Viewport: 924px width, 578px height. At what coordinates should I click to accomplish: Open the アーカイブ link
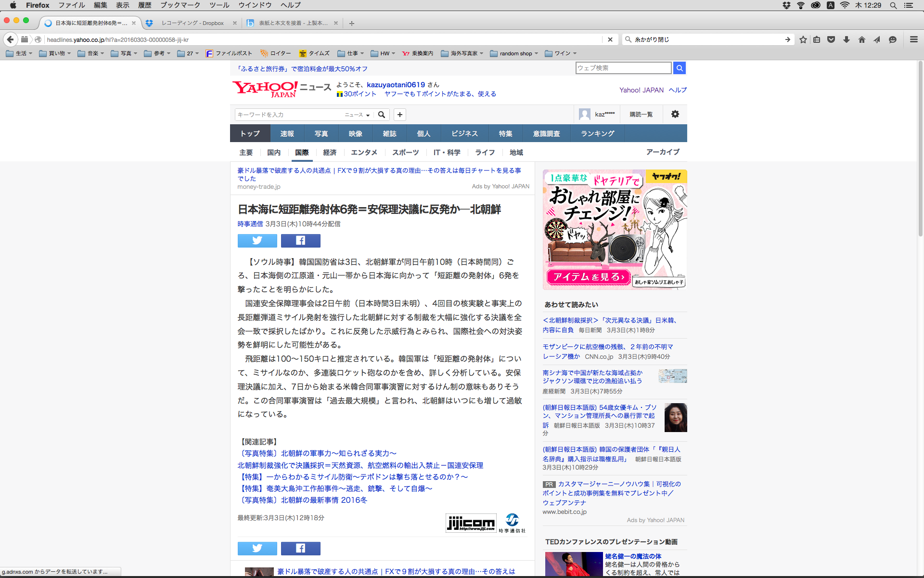click(x=663, y=152)
